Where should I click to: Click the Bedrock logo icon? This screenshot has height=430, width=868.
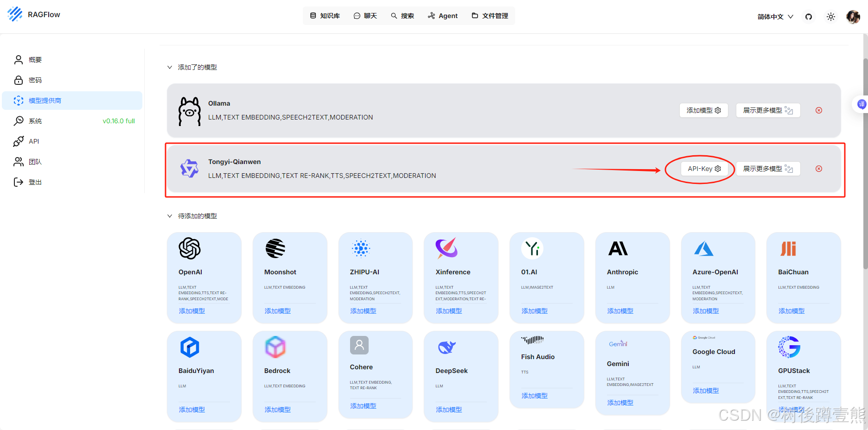click(x=275, y=347)
